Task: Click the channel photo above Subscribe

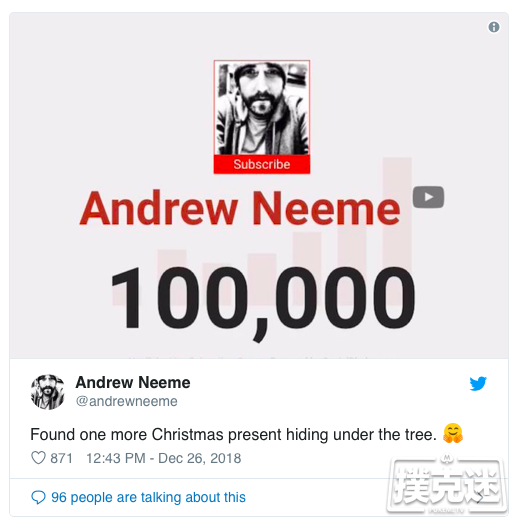Action: click(262, 108)
